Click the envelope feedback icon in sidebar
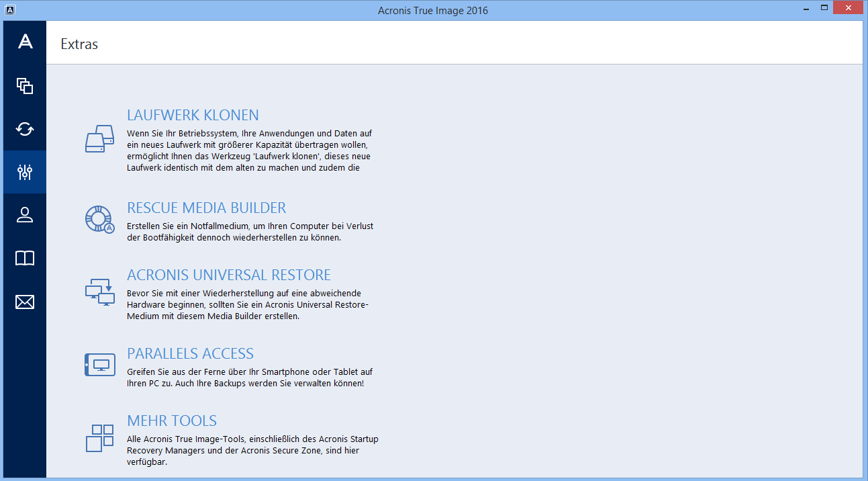This screenshot has height=481, width=868. point(25,302)
